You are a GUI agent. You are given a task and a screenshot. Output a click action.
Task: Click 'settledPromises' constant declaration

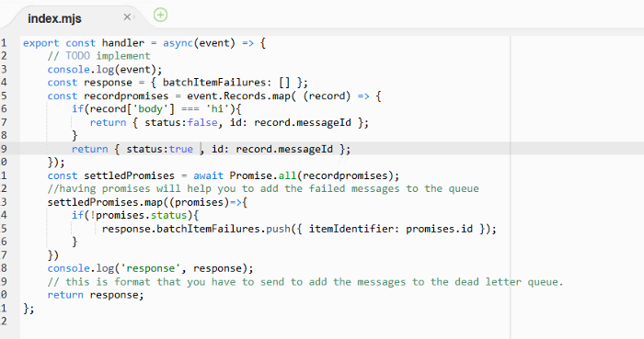[130, 175]
